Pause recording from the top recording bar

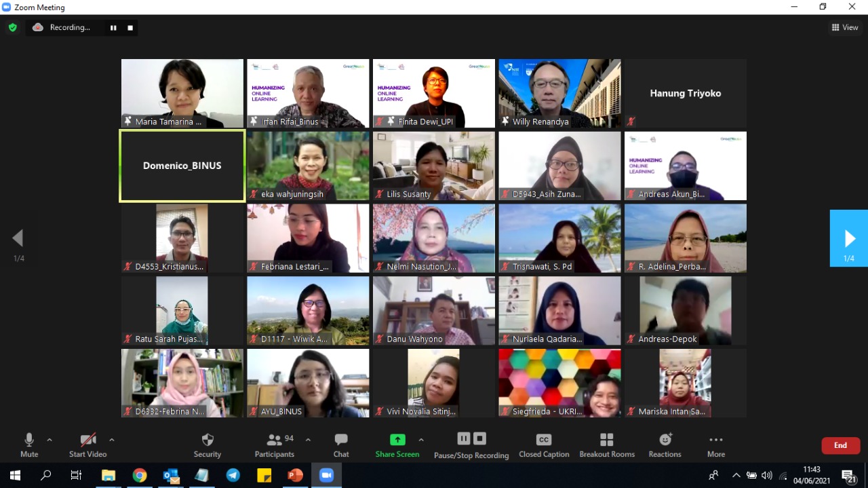(x=113, y=28)
